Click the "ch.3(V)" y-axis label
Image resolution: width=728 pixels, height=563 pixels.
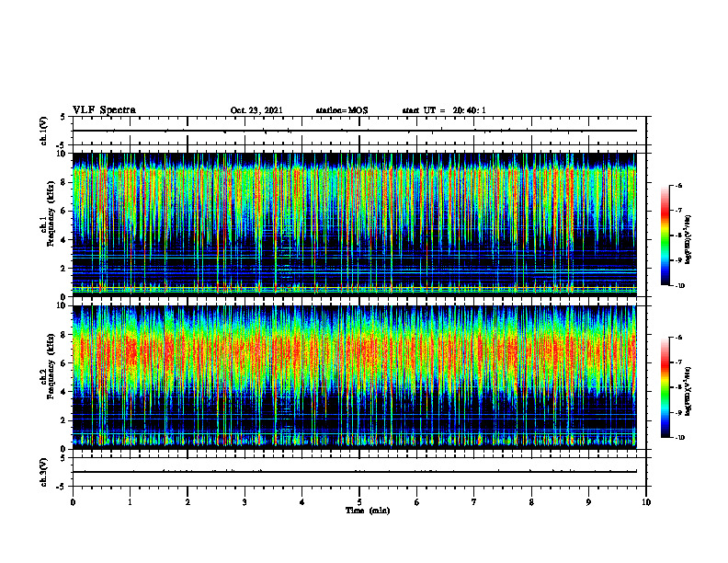pos(43,472)
